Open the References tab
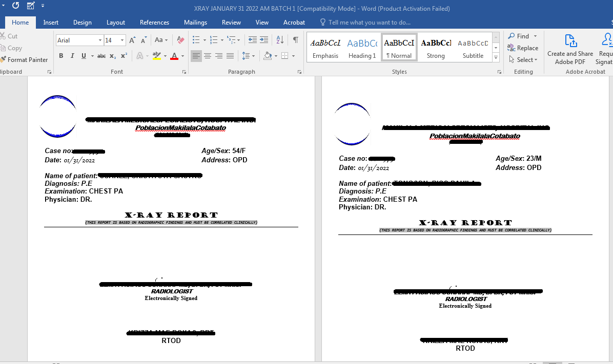The height and width of the screenshot is (364, 613). [x=154, y=22]
